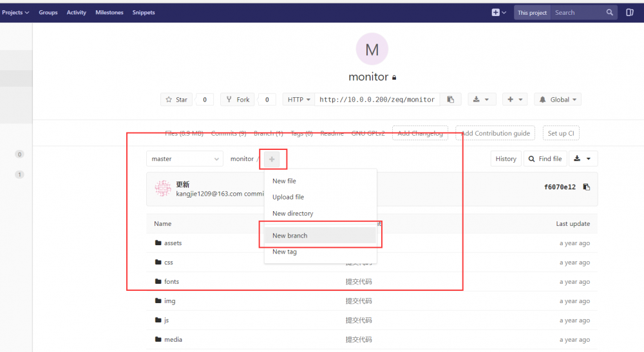Image resolution: width=644 pixels, height=352 pixels.
Task: Click commit hash f6070e12
Action: tap(560, 187)
